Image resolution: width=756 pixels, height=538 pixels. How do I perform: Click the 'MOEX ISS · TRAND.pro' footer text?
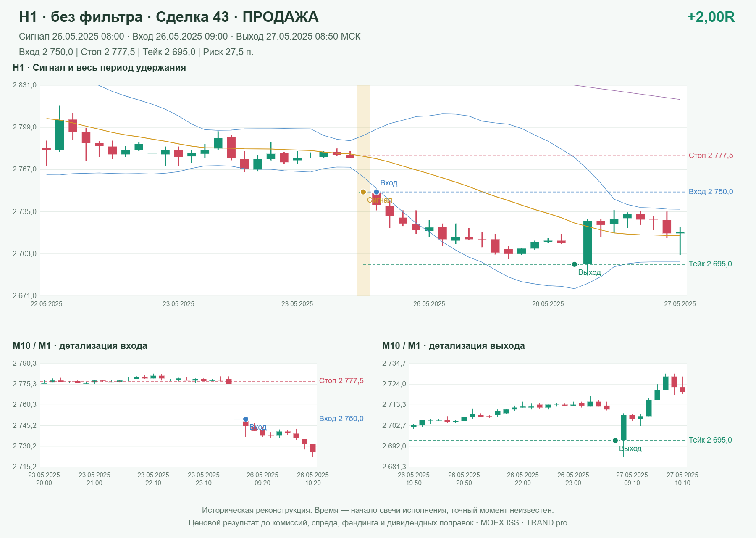tap(524, 523)
